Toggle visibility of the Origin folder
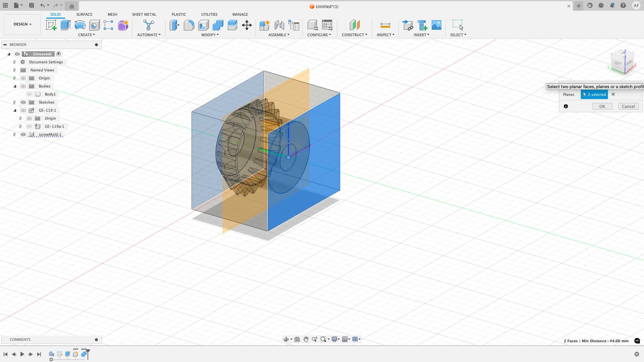 pos(23,78)
